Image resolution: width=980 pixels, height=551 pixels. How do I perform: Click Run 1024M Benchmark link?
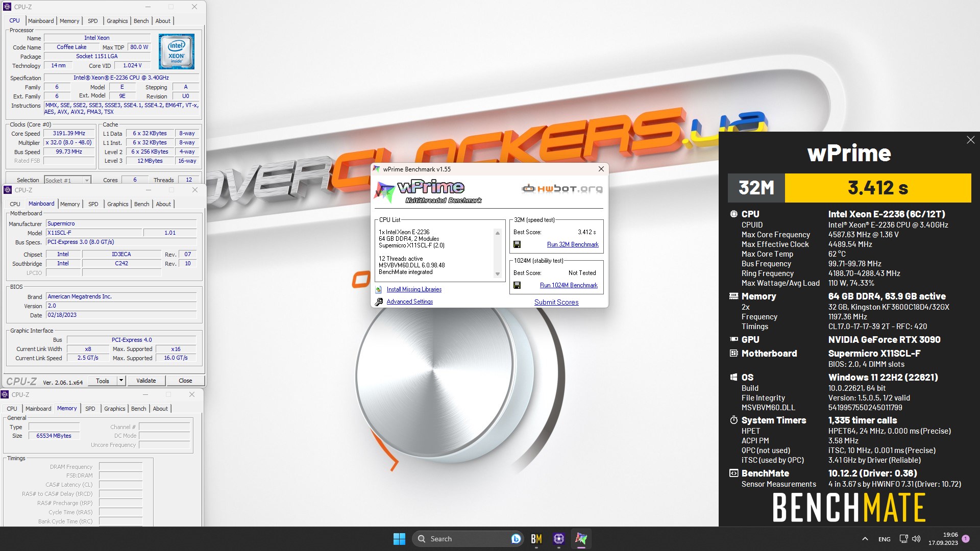tap(569, 285)
